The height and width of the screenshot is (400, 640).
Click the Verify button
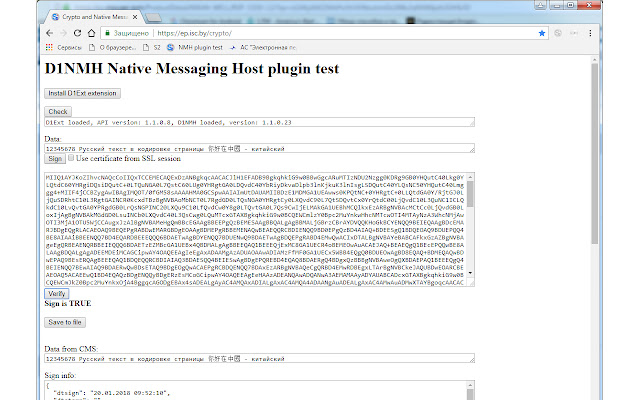click(57, 293)
